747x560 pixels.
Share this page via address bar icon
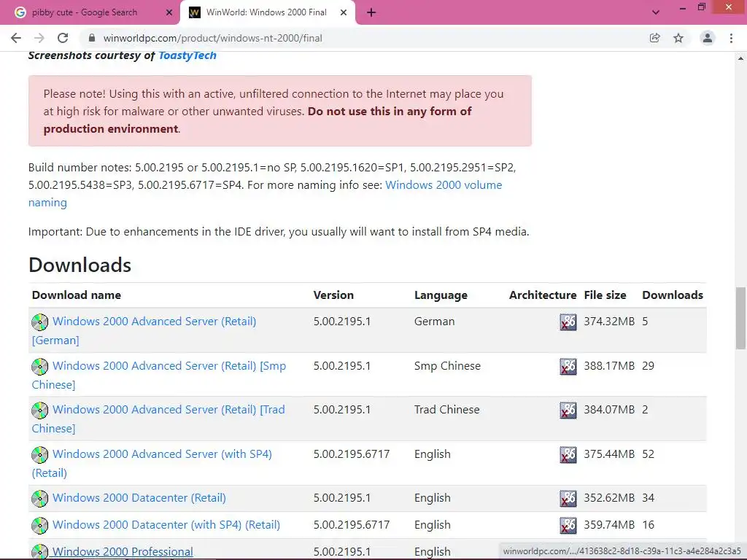click(x=654, y=38)
